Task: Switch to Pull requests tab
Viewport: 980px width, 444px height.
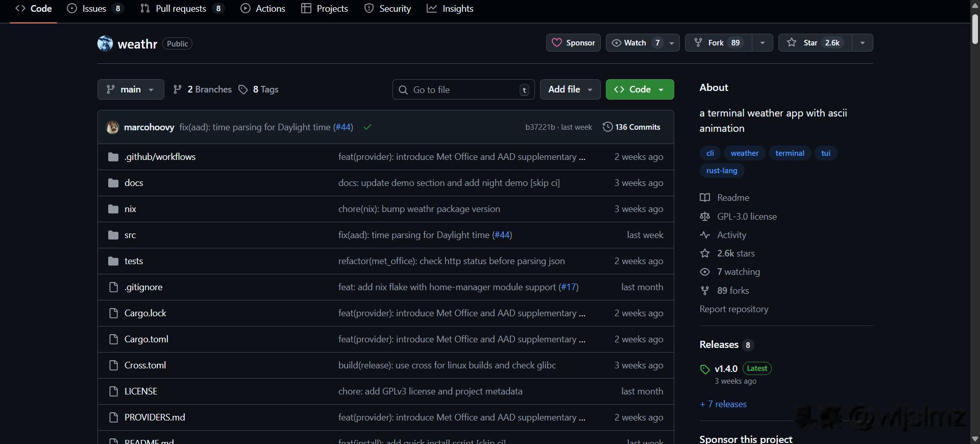Action: click(182, 9)
